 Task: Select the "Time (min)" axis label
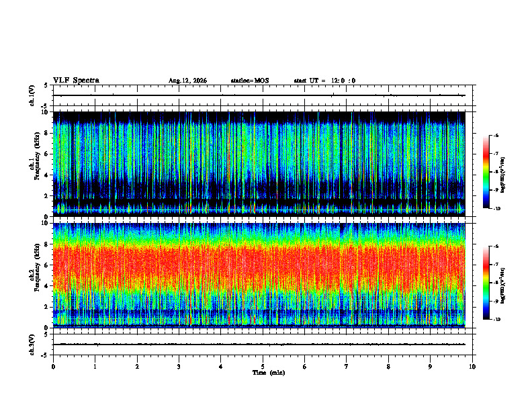269,373
